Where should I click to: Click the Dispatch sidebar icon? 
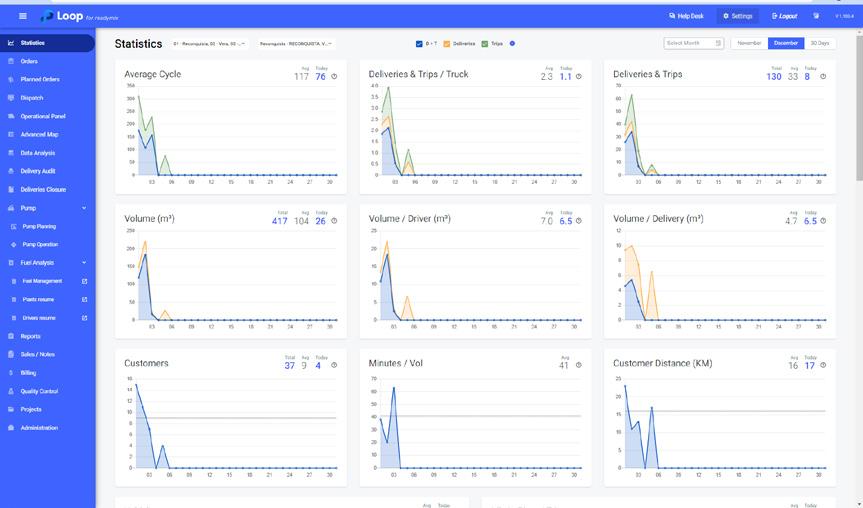10,98
